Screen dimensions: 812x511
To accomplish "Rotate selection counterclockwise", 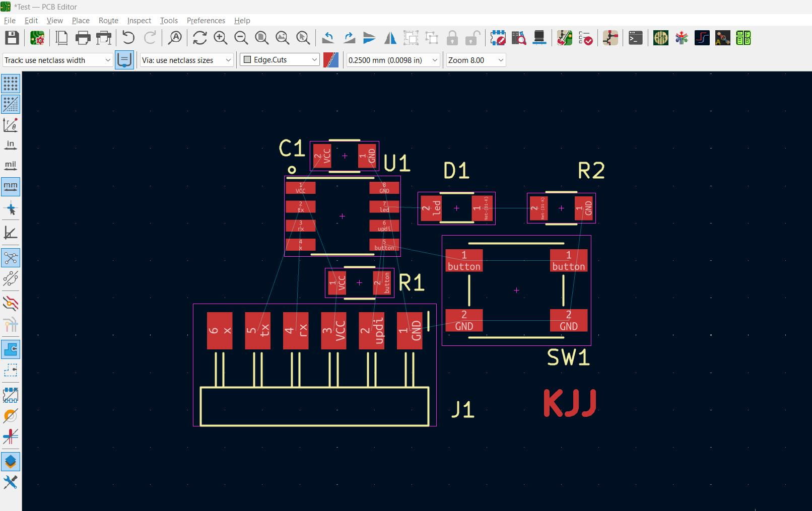I will pos(328,38).
